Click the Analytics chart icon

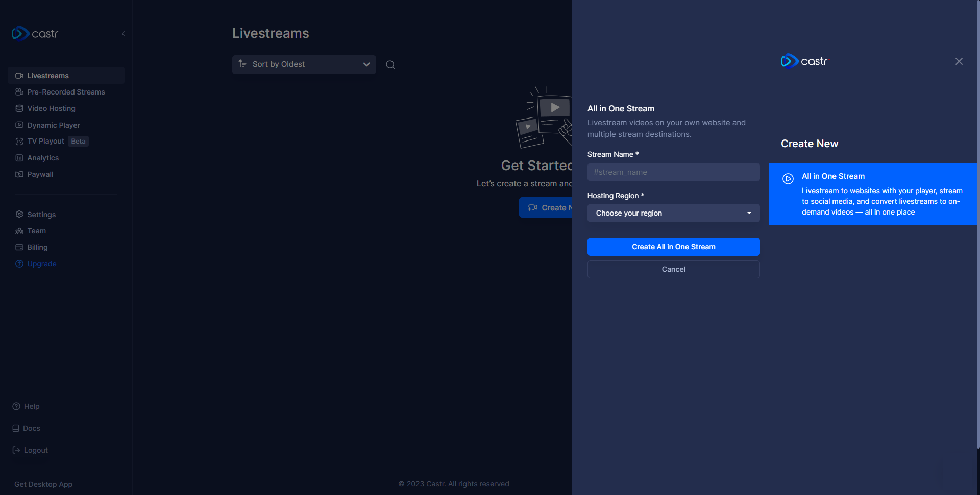tap(19, 158)
